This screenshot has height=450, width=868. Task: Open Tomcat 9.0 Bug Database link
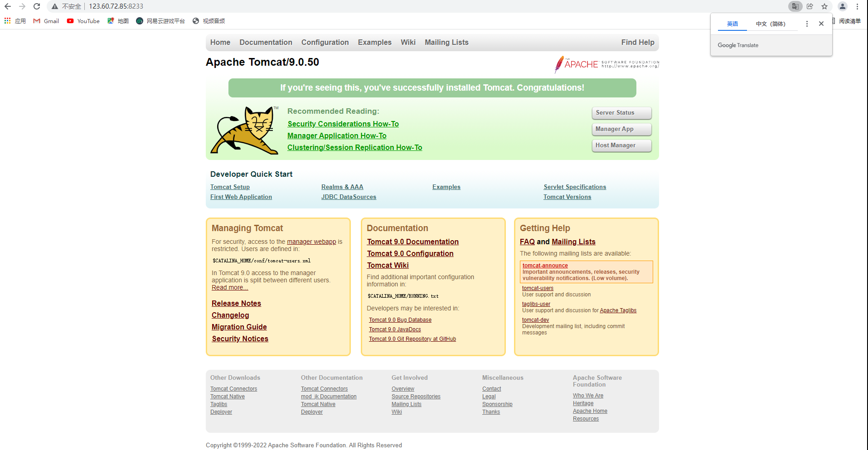pyautogui.click(x=400, y=320)
